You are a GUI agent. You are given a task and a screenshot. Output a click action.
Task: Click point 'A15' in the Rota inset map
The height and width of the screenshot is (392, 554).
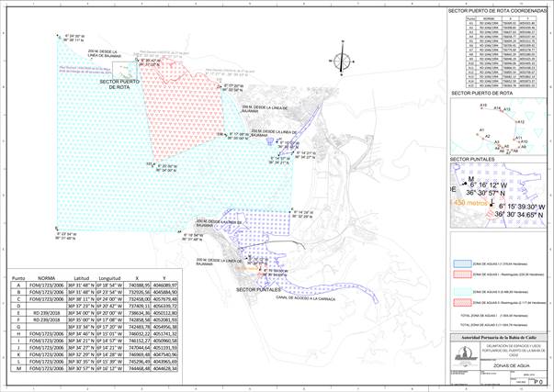(483, 106)
